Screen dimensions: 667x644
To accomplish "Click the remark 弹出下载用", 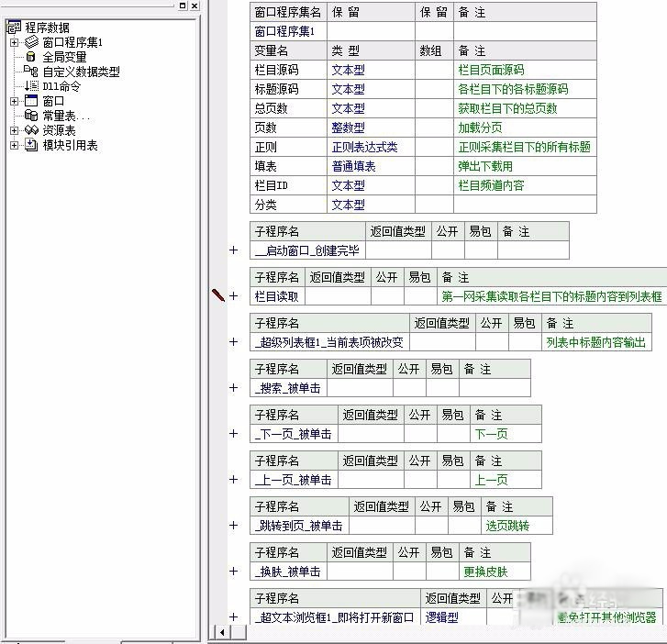I will click(485, 166).
